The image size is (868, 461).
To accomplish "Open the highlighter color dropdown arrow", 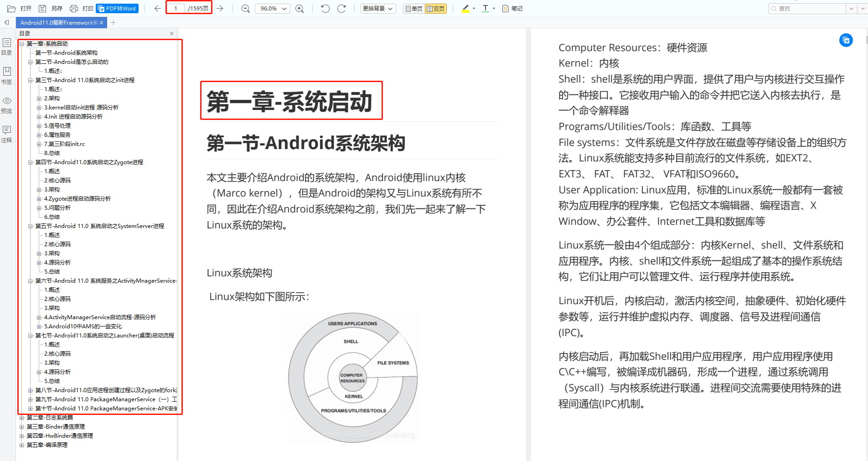I will click(x=474, y=9).
